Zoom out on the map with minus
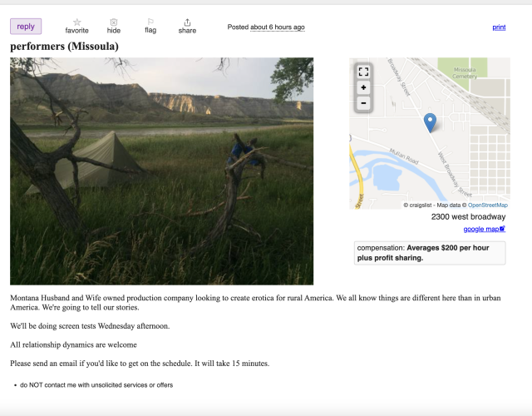Image resolution: width=532 pixels, height=416 pixels. (363, 103)
